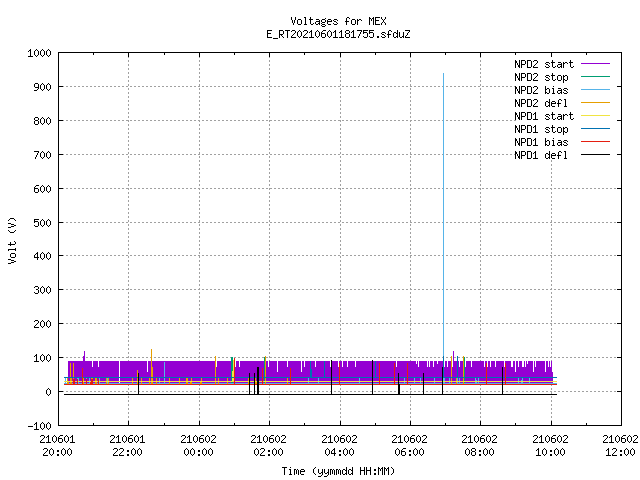Click the 210602 12:00 x-axis label
Screen dimensions: 640x480
[x=620, y=446]
